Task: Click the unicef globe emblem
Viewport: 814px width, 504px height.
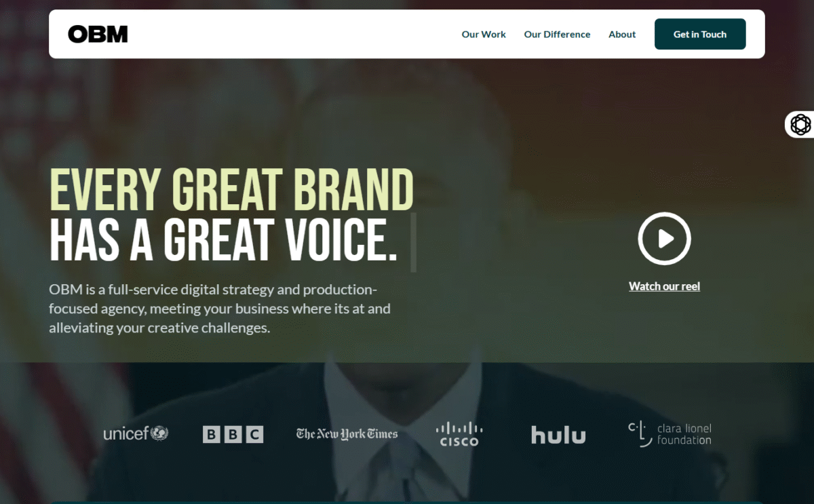Action: click(159, 433)
